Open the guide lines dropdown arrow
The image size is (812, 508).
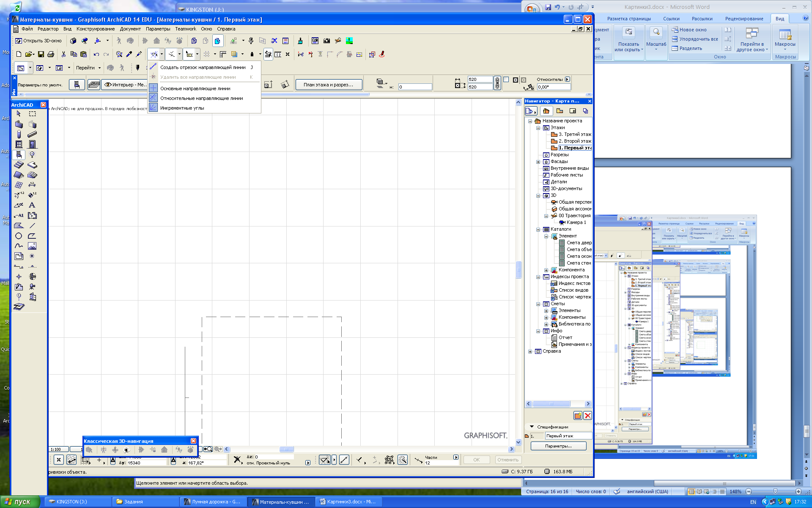pos(162,54)
